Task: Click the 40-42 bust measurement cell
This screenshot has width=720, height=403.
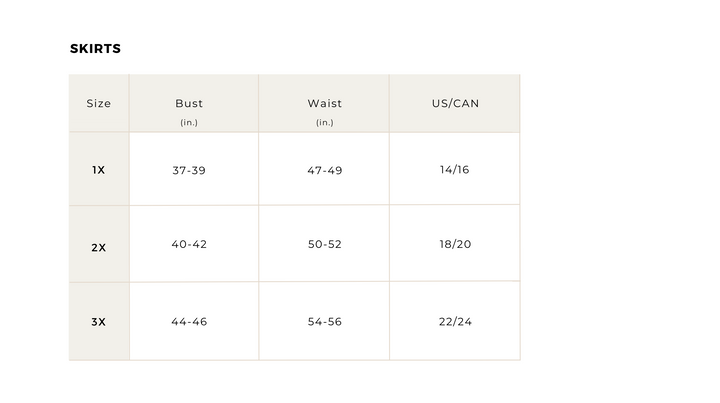Action: 189,244
